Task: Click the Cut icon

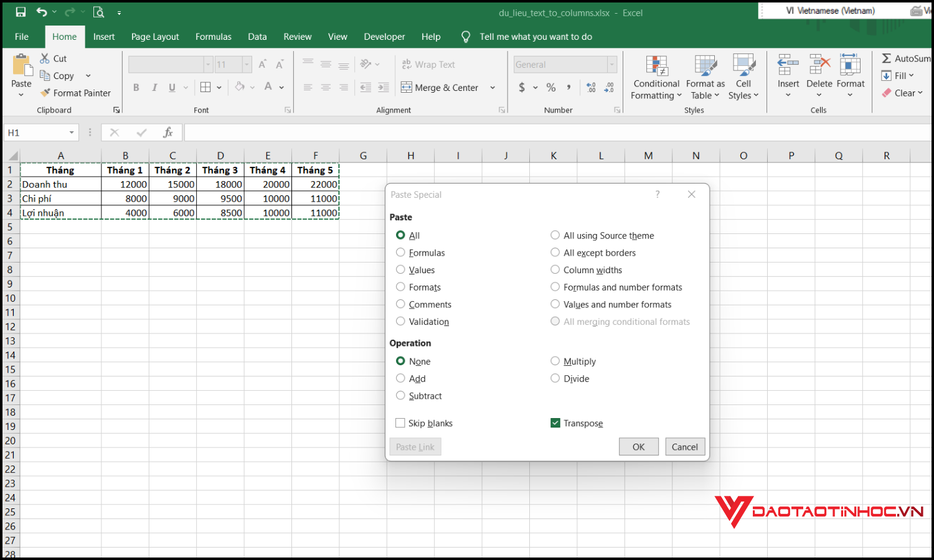Action: coord(44,58)
